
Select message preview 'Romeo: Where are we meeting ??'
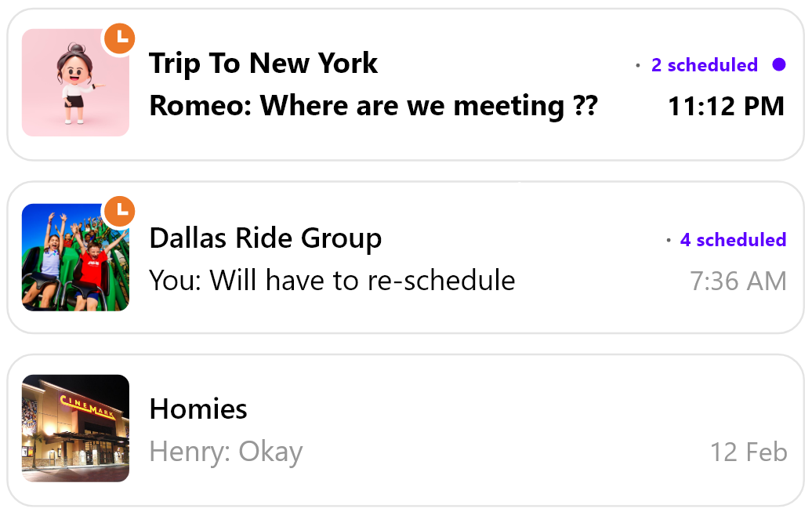point(373,106)
